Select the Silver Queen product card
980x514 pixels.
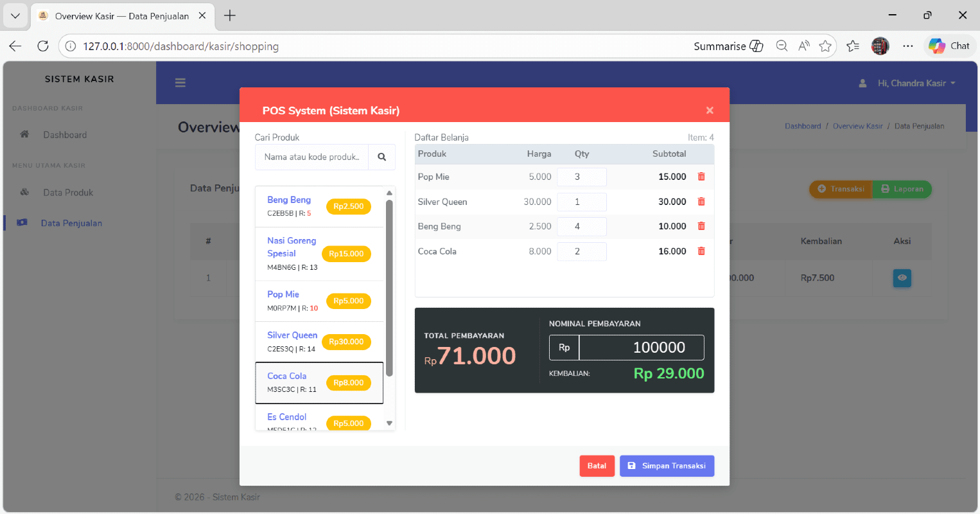pyautogui.click(x=319, y=342)
